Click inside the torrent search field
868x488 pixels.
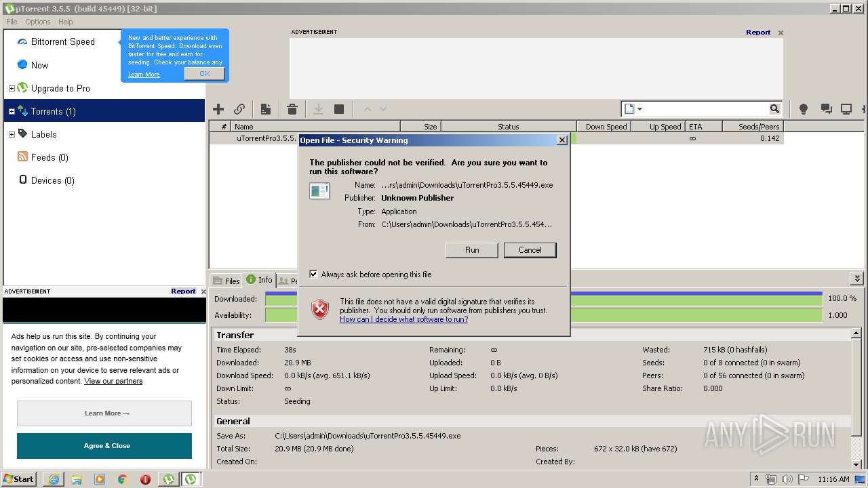tap(706, 108)
